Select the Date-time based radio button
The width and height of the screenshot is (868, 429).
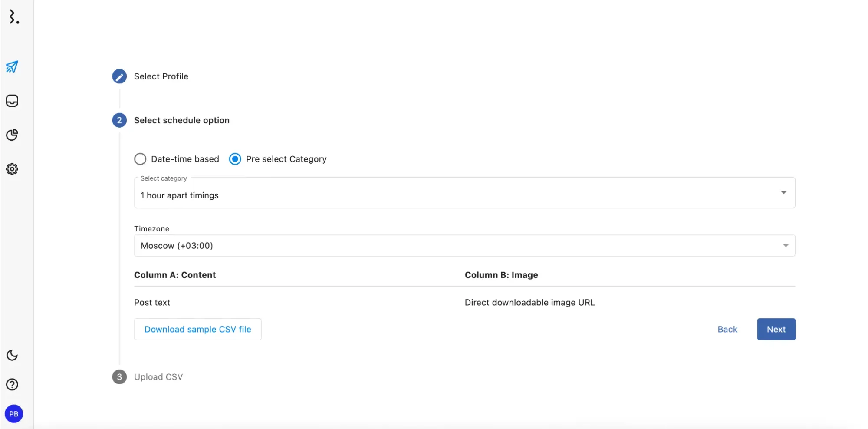[x=140, y=159]
